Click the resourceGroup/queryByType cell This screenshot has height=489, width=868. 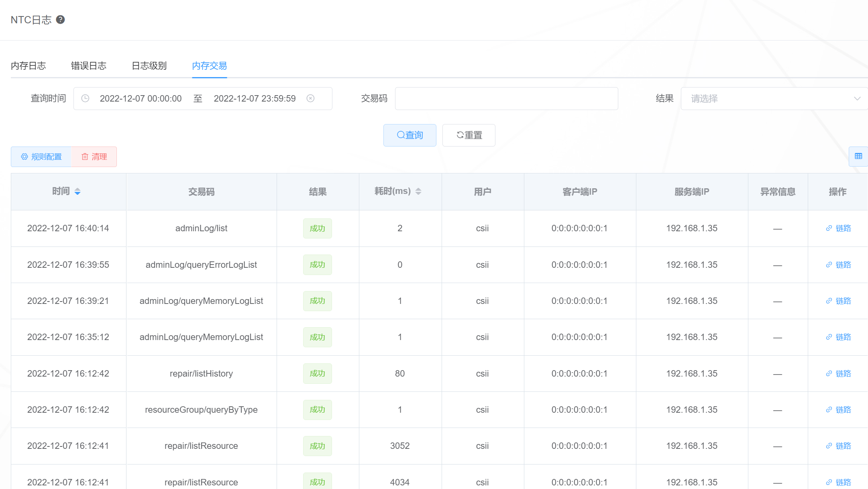pos(202,410)
